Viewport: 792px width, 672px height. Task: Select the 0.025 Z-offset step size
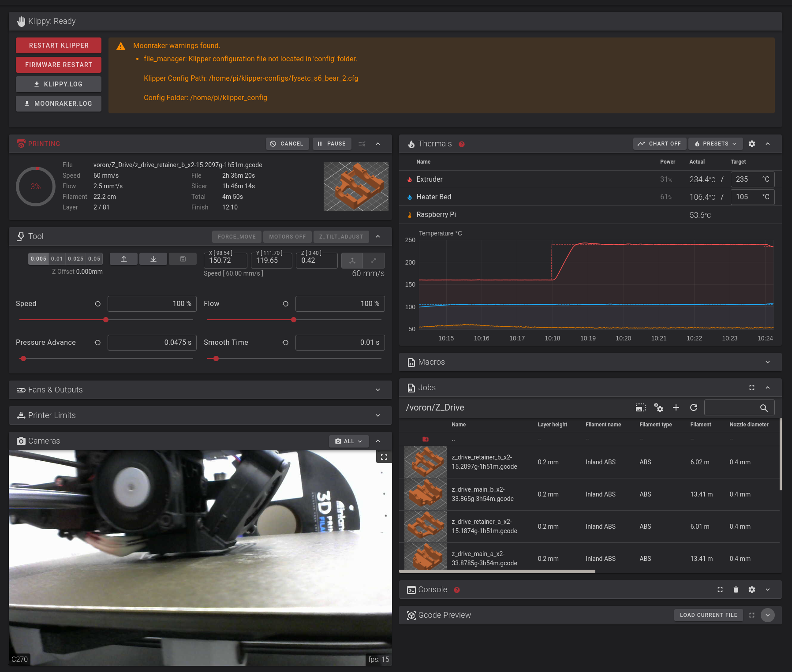pos(75,259)
